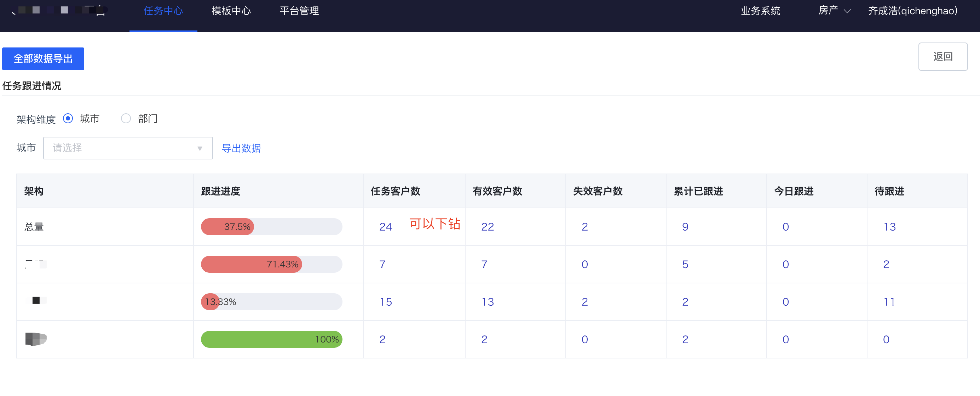Click 待跟进 13 in 总量 row
980x396 pixels.
(x=890, y=227)
